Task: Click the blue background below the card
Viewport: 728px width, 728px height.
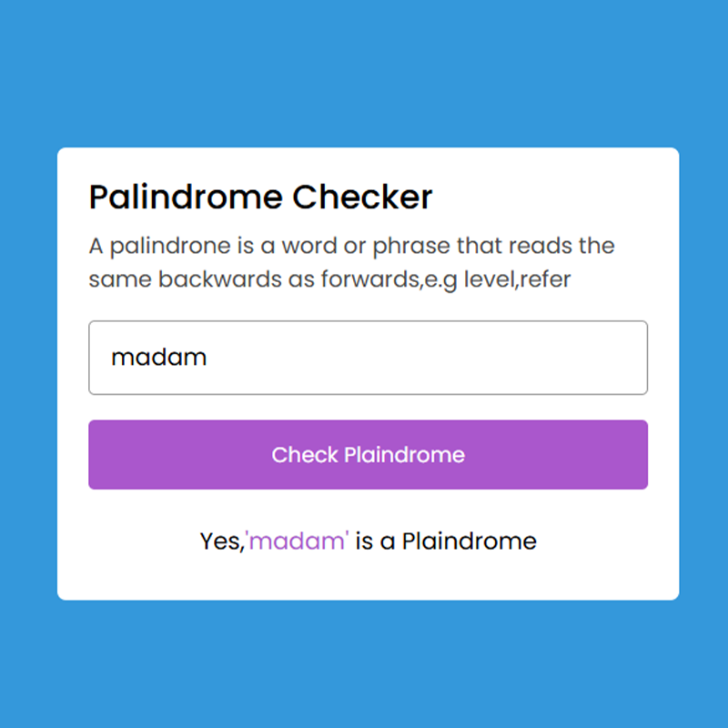Action: coord(364,664)
